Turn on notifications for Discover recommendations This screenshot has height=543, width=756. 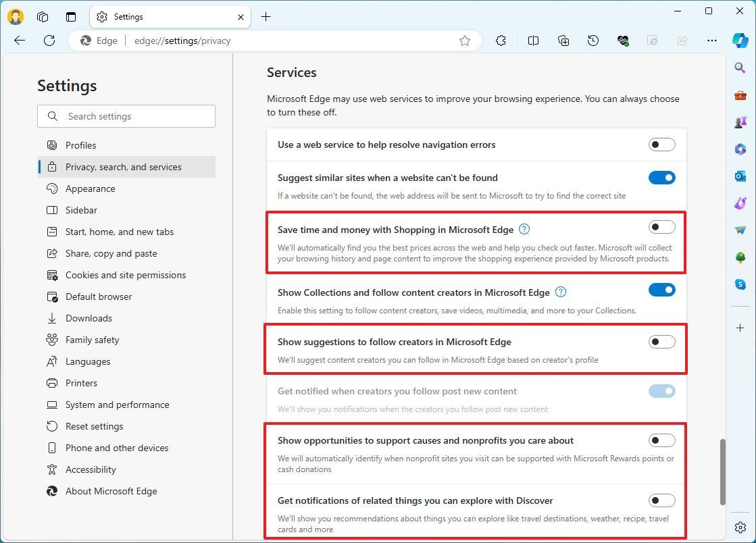click(661, 500)
